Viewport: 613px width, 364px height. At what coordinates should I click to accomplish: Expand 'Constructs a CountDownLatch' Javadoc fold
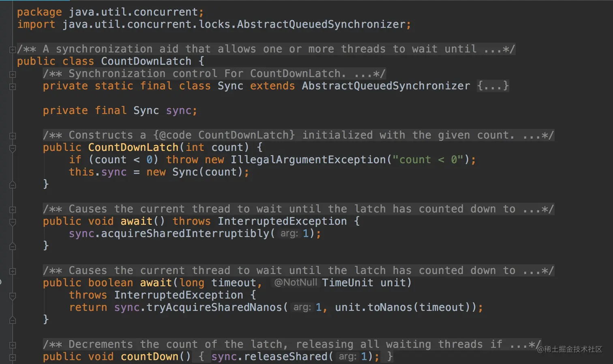(x=13, y=136)
